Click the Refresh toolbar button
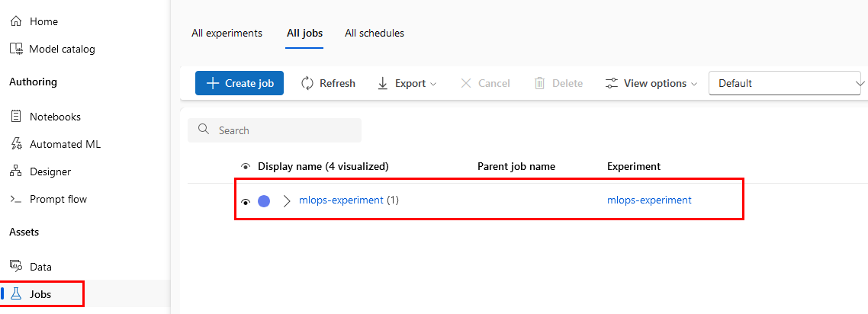The width and height of the screenshot is (868, 314). [328, 83]
